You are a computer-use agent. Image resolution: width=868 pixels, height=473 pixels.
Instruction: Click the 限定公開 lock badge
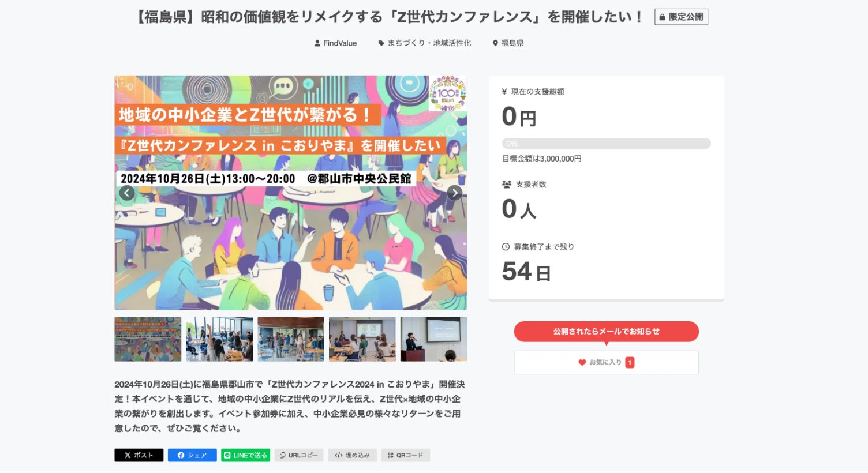tap(681, 17)
